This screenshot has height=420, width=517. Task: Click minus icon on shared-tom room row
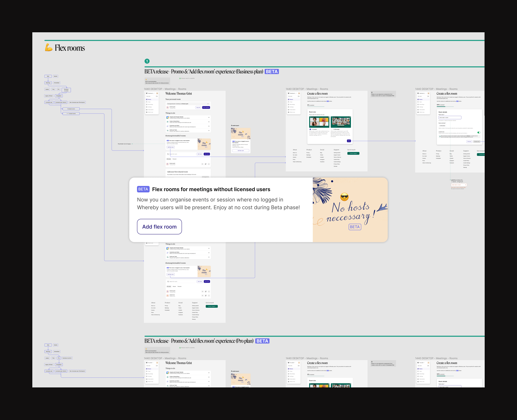point(203,295)
